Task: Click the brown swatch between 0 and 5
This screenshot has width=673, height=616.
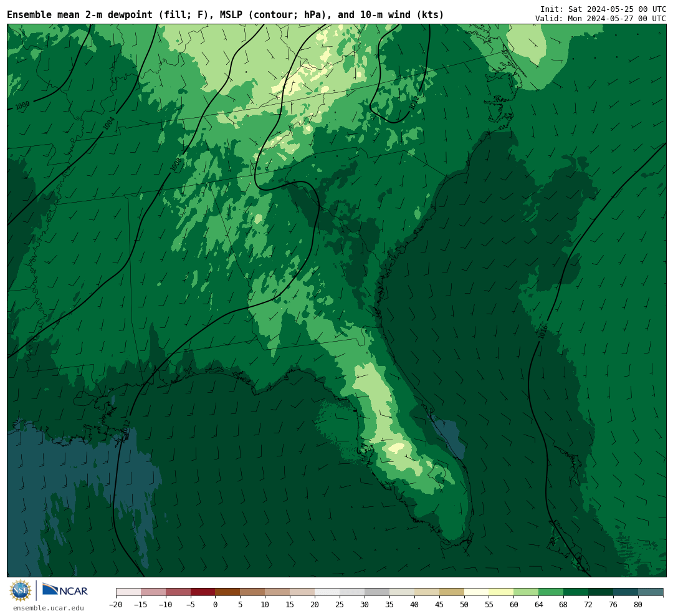Action: point(228,592)
